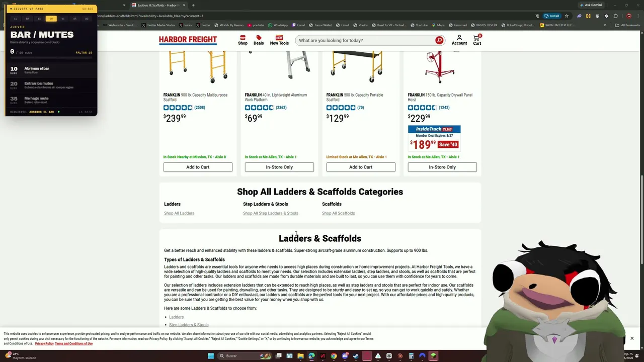Click the Shop All Ladders link
Screen dimensions: 644x362
179,213
